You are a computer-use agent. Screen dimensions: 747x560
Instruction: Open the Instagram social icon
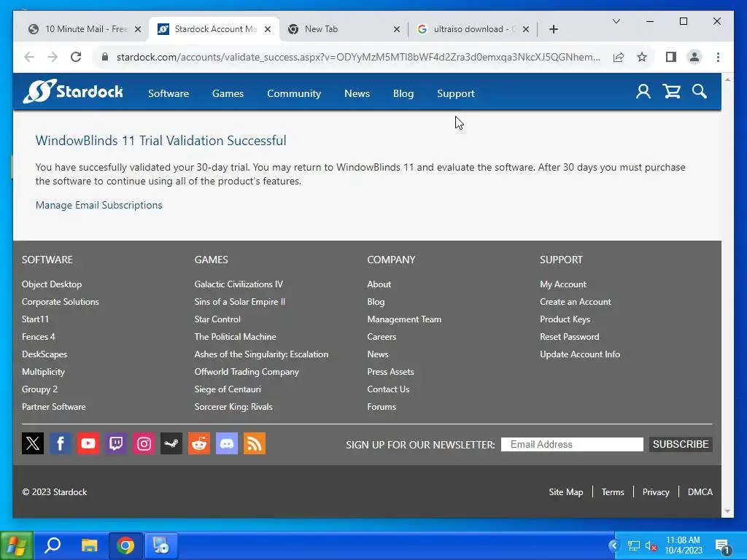[x=144, y=443]
